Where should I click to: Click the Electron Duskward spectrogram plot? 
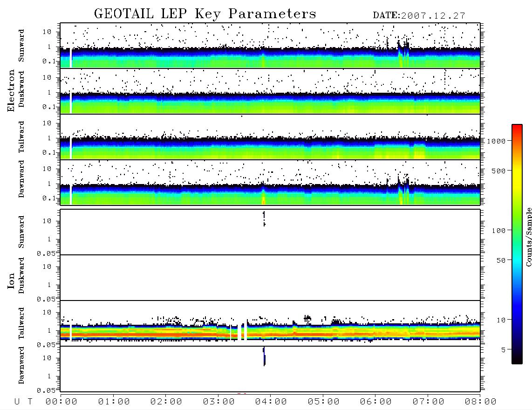point(270,91)
